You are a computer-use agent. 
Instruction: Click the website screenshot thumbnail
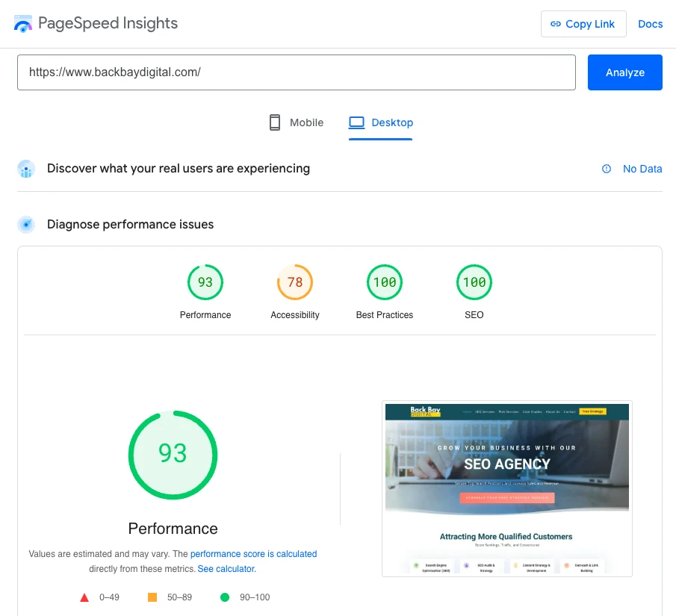[x=506, y=488]
